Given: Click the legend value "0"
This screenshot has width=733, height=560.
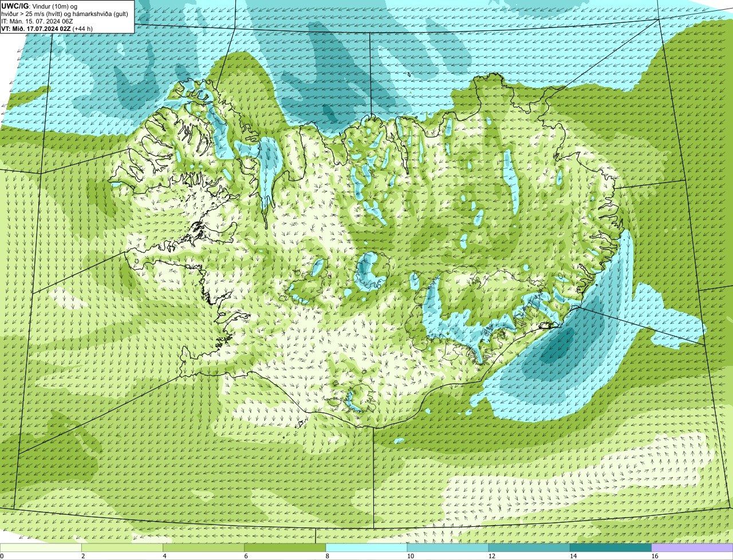Looking at the screenshot, I should pos(2,556).
